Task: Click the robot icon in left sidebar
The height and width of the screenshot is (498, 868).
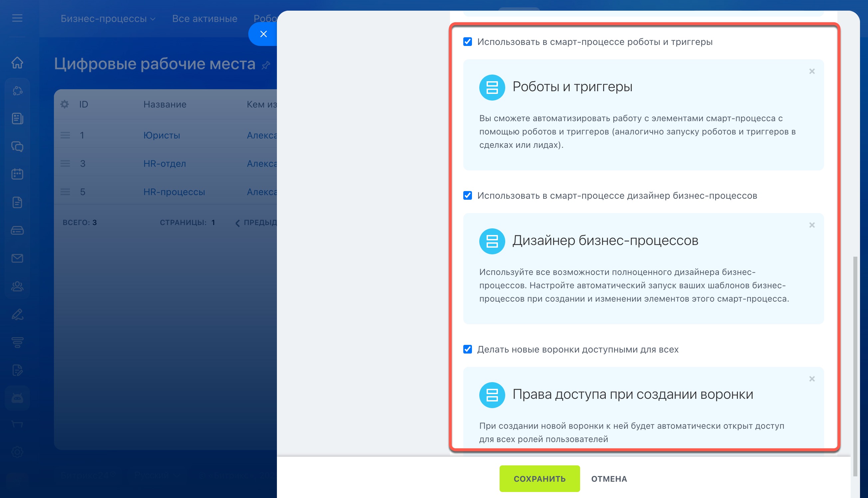Action: tap(17, 398)
